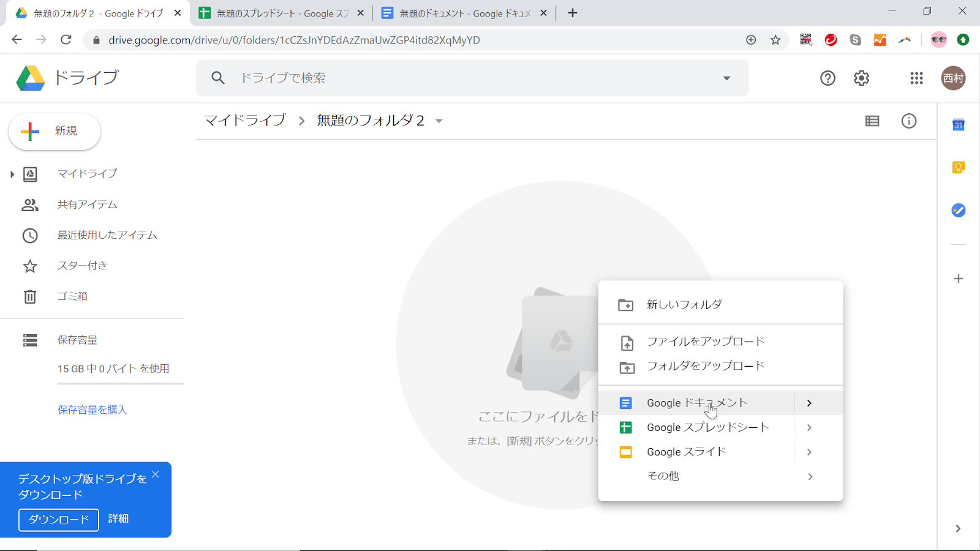Click the QR code extension icon

pos(806,40)
